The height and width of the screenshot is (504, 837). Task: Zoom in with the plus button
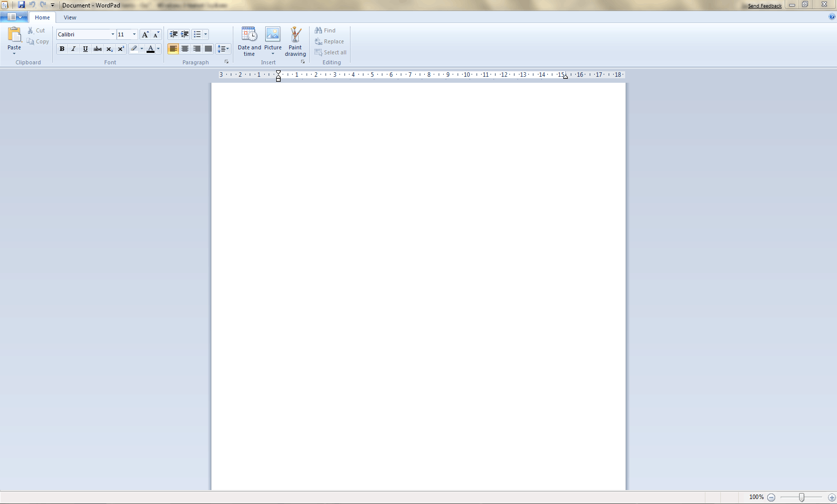tap(832, 498)
